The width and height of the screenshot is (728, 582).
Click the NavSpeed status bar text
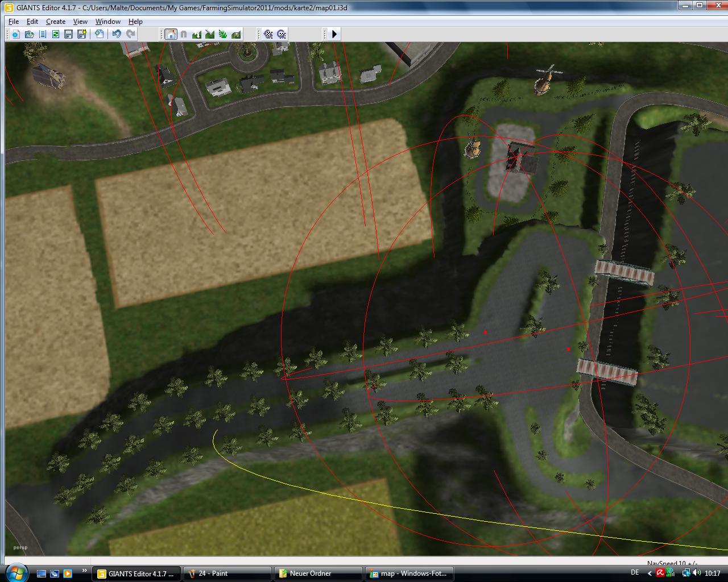click(x=672, y=563)
